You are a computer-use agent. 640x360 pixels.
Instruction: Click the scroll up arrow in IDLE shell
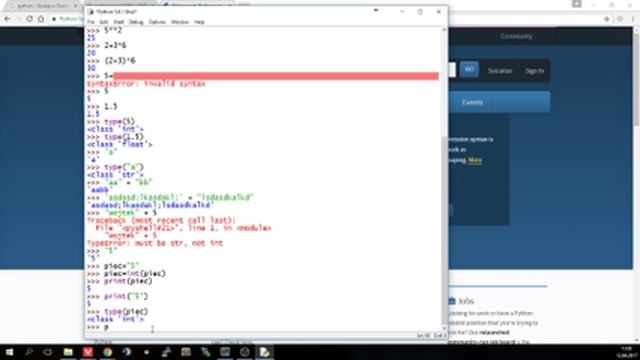(444, 30)
